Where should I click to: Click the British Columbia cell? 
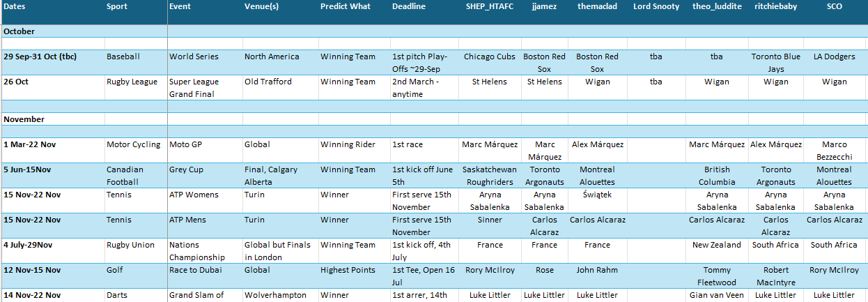click(716, 175)
